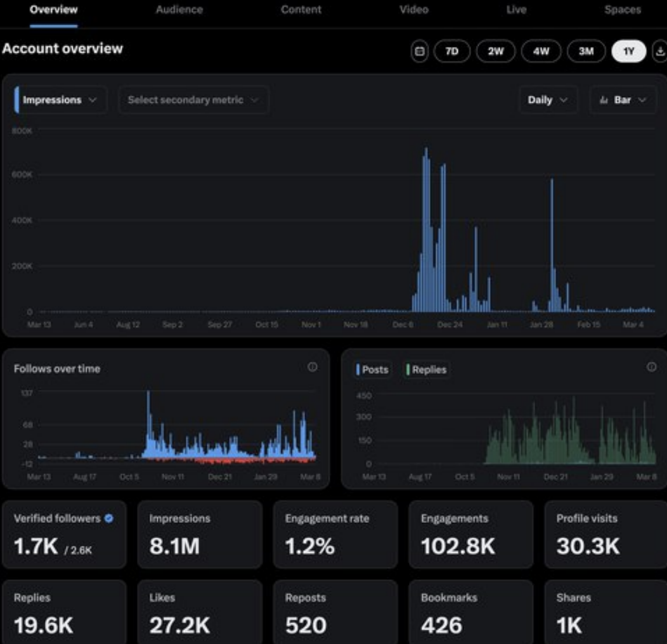Click the download export icon

tap(660, 51)
